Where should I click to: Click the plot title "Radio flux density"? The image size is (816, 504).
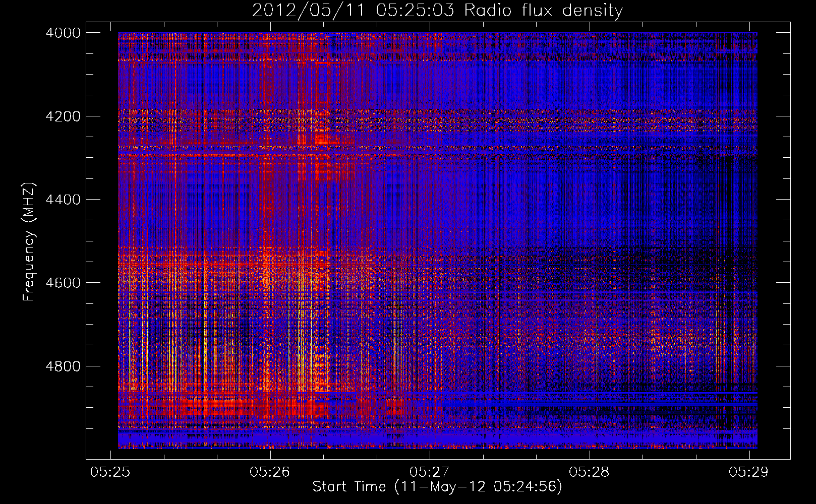click(544, 11)
